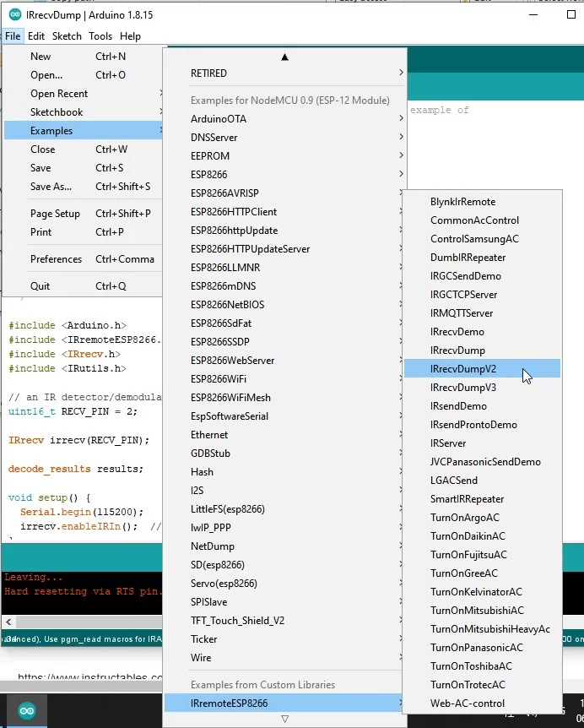Viewport: 584px width, 728px height.
Task: Open the CommonAcControl example
Action: point(483,220)
